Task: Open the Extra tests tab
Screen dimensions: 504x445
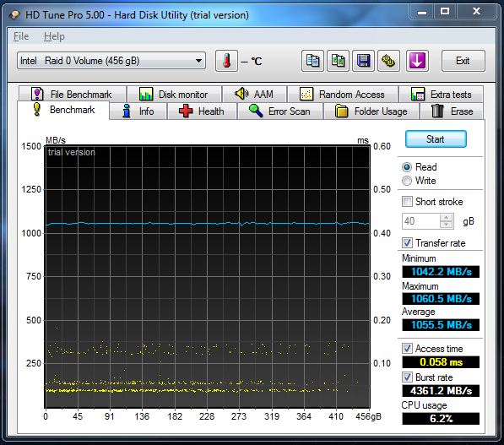Action: click(x=441, y=95)
